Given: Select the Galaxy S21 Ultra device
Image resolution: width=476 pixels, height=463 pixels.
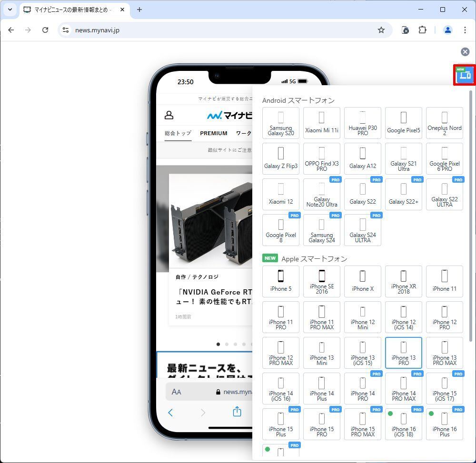Looking at the screenshot, I should coord(404,158).
